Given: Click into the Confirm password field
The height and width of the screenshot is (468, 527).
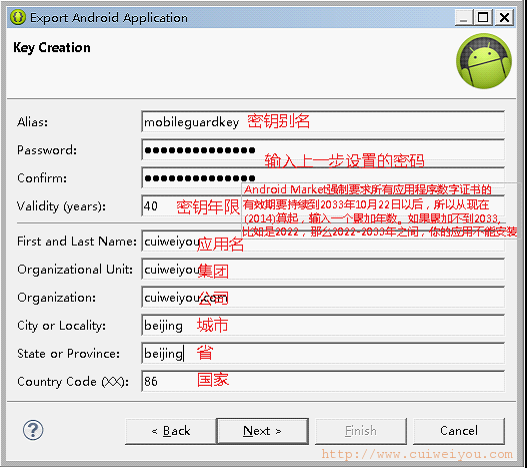Looking at the screenshot, I should point(323,178).
